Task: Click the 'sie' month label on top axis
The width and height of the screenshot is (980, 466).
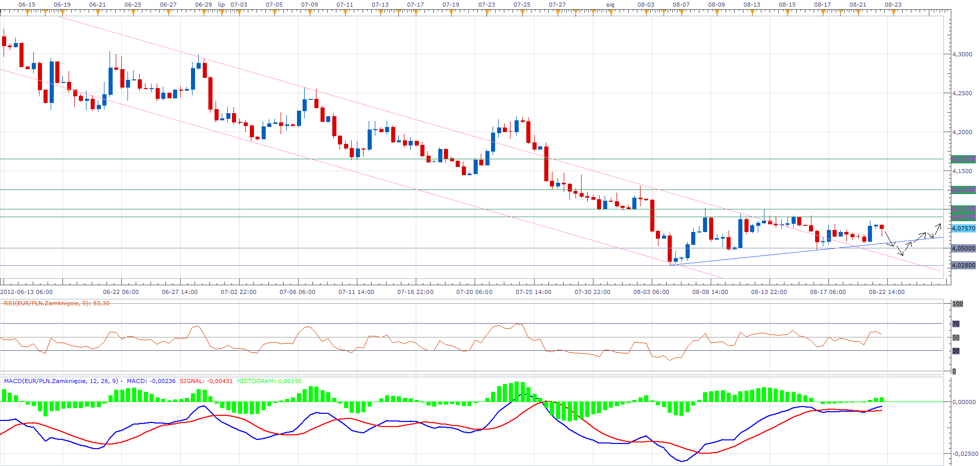Action: tap(610, 5)
